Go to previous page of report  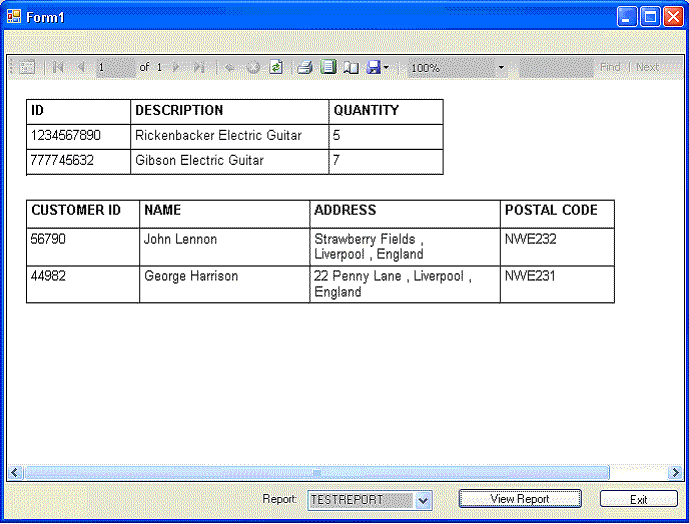click(81, 67)
